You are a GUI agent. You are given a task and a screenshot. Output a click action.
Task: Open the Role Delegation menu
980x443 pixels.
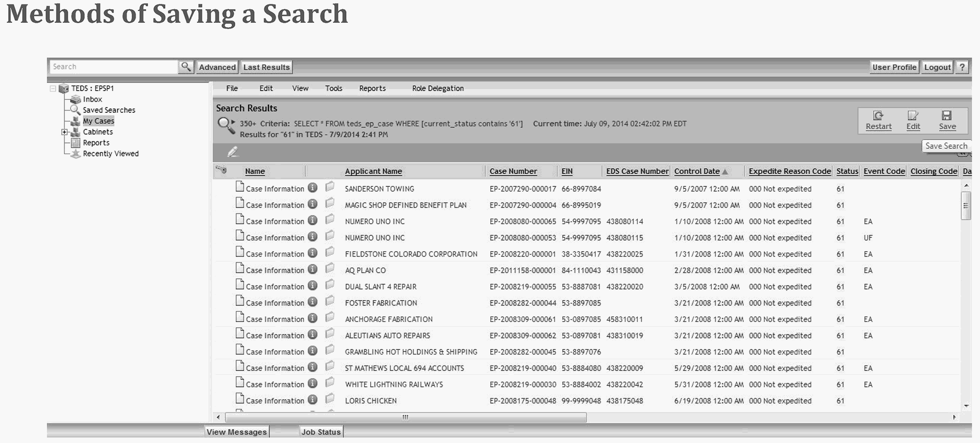tap(437, 88)
